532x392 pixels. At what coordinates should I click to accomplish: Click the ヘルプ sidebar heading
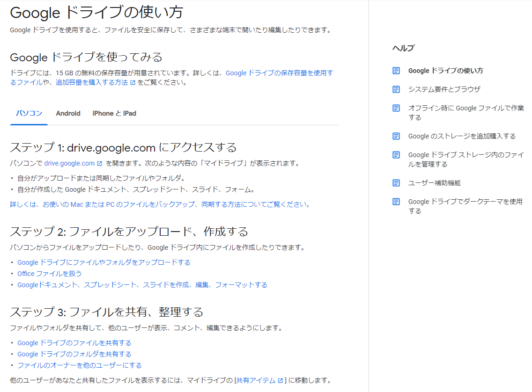(x=403, y=48)
